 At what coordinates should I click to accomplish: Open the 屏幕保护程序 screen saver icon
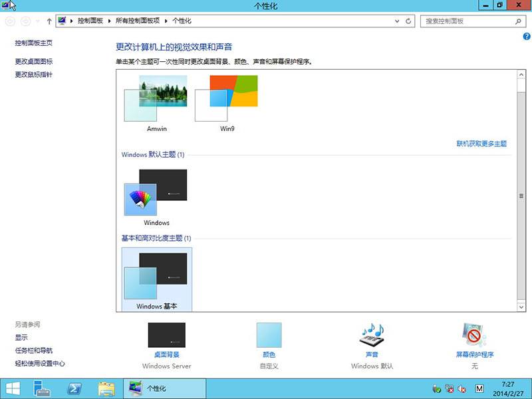474,335
